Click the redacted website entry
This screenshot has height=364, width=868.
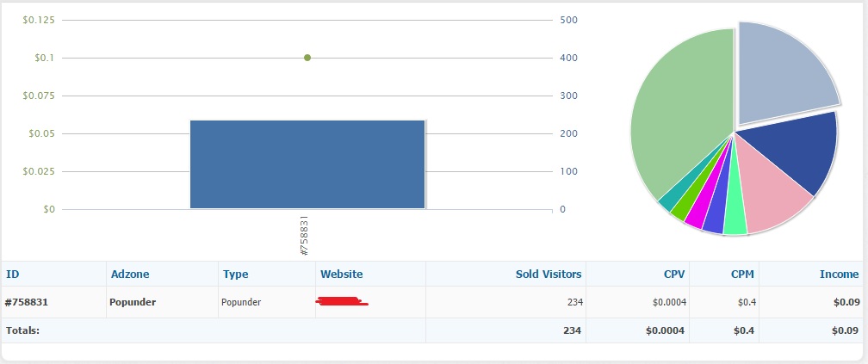[x=343, y=302]
